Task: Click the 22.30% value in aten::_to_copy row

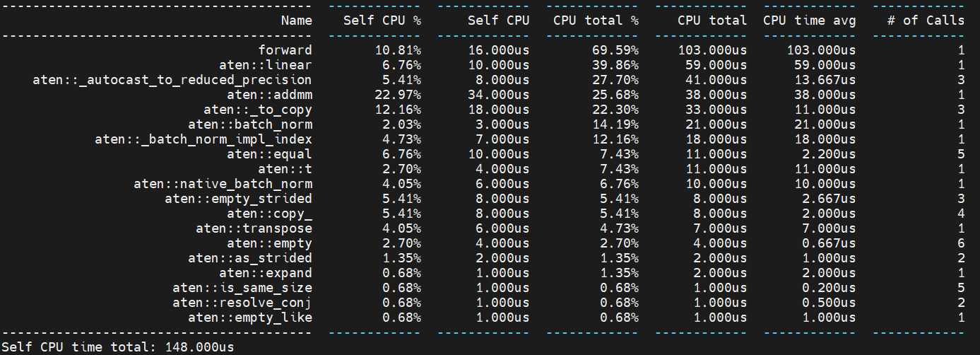Action: pyautogui.click(x=615, y=110)
